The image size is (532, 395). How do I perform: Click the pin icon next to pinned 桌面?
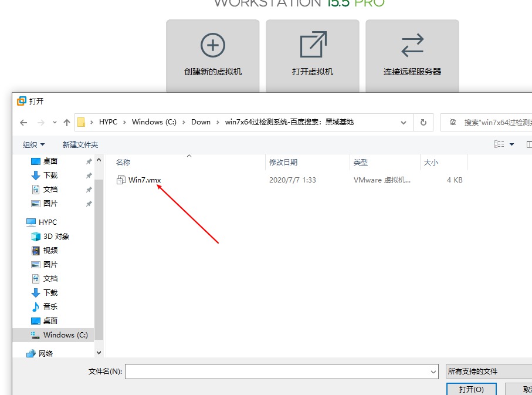pyautogui.click(x=89, y=161)
